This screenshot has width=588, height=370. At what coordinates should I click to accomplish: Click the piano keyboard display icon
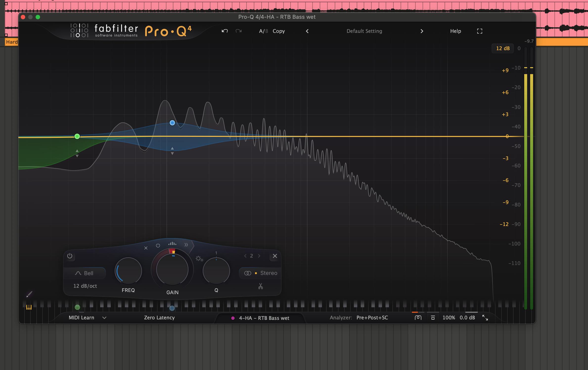pyautogui.click(x=29, y=307)
